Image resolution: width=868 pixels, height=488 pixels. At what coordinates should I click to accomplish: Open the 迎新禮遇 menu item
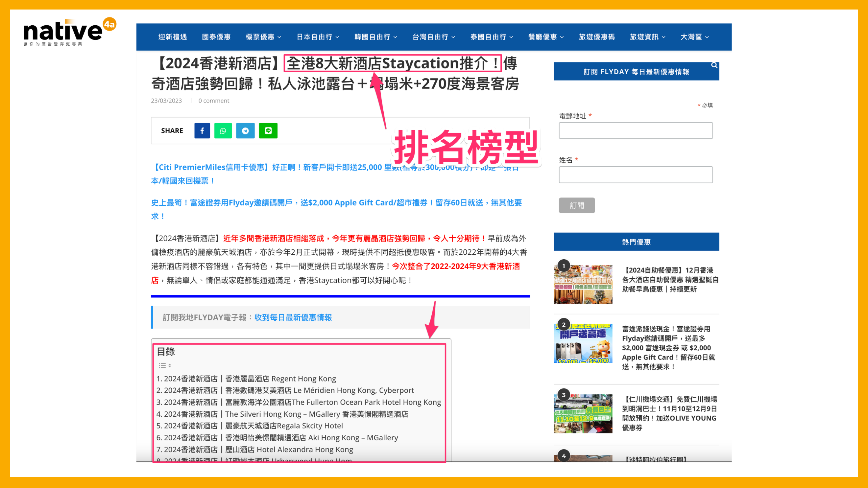click(x=173, y=37)
